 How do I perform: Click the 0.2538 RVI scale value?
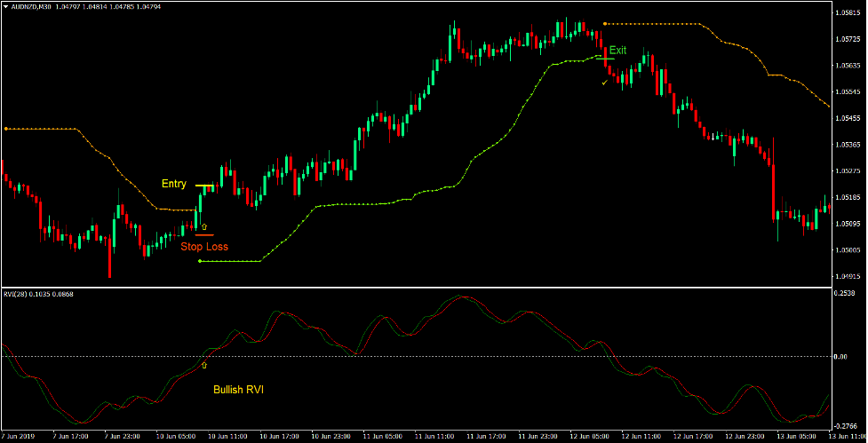pos(843,294)
